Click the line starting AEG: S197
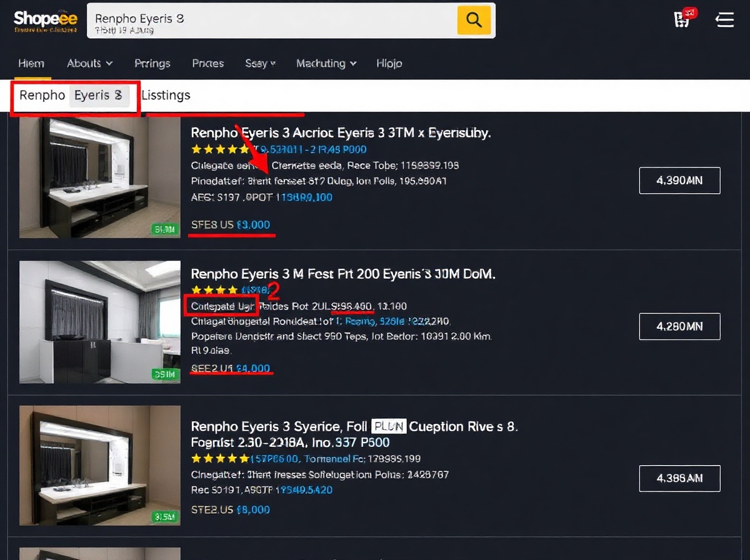 tap(261, 197)
